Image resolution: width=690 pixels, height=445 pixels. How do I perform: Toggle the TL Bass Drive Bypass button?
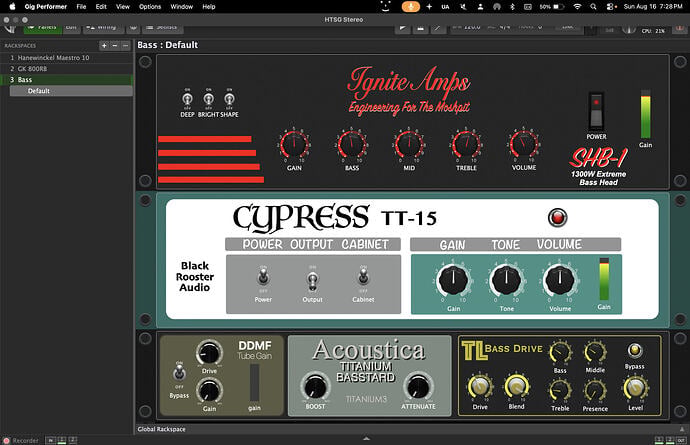635,351
